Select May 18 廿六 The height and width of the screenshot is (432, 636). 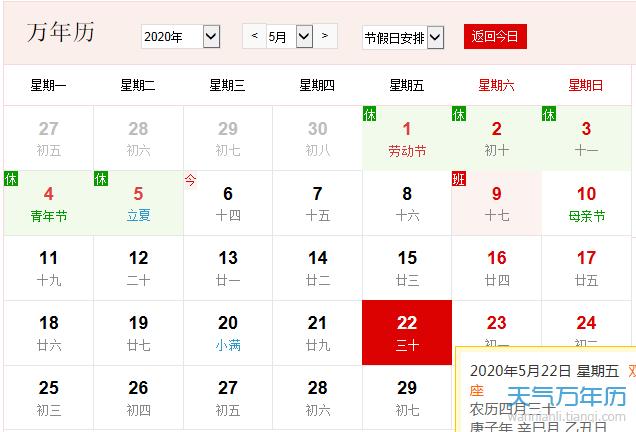coord(49,333)
